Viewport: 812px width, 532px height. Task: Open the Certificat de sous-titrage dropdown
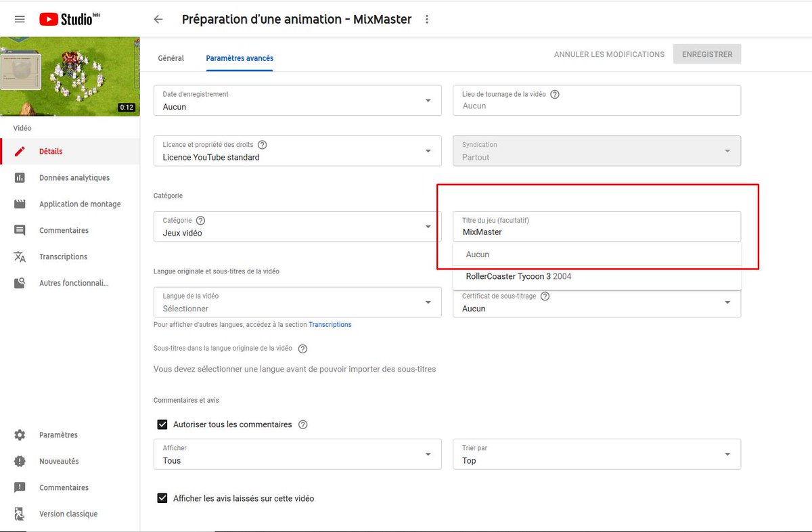597,304
